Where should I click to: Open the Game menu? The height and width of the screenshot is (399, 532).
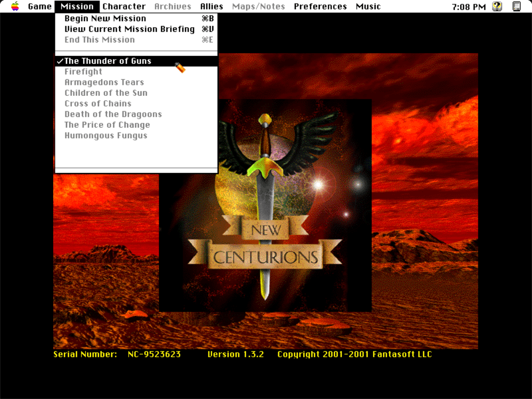tap(40, 6)
